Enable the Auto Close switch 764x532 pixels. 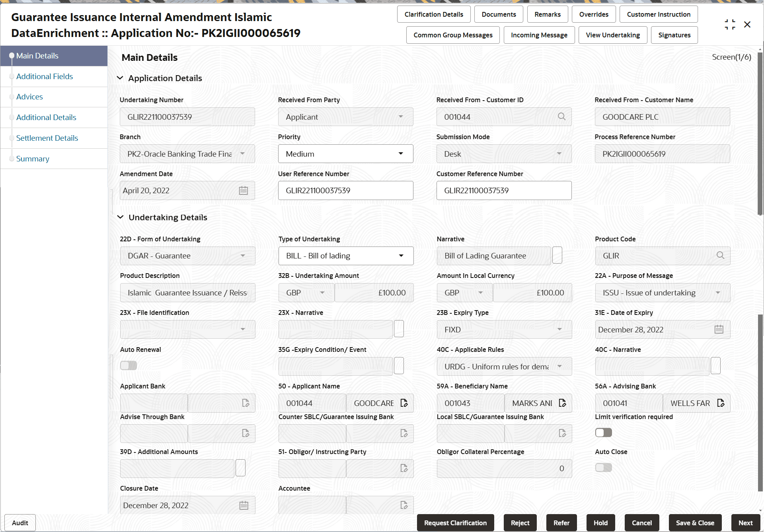point(603,468)
